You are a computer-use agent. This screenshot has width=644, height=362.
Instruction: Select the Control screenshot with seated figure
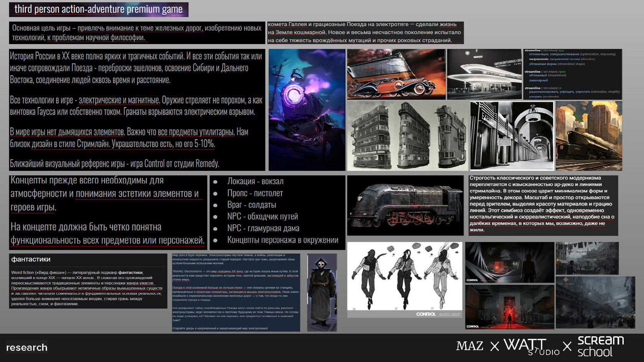(509, 262)
